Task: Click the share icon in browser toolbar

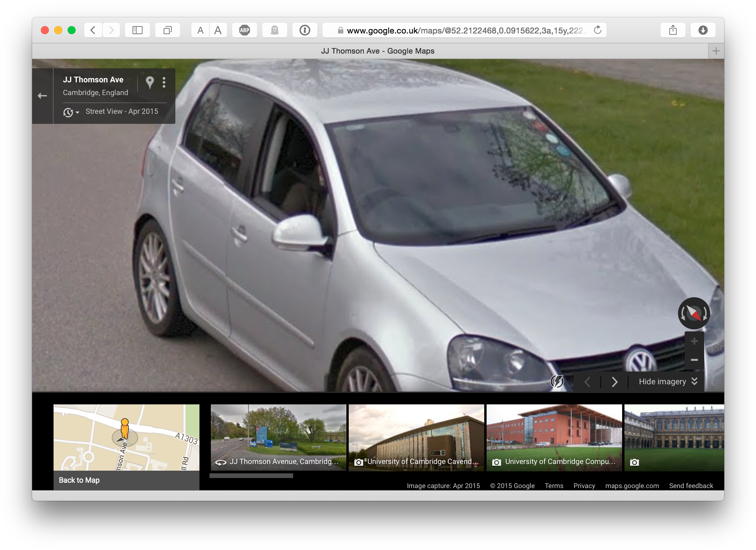Action: coord(673,30)
